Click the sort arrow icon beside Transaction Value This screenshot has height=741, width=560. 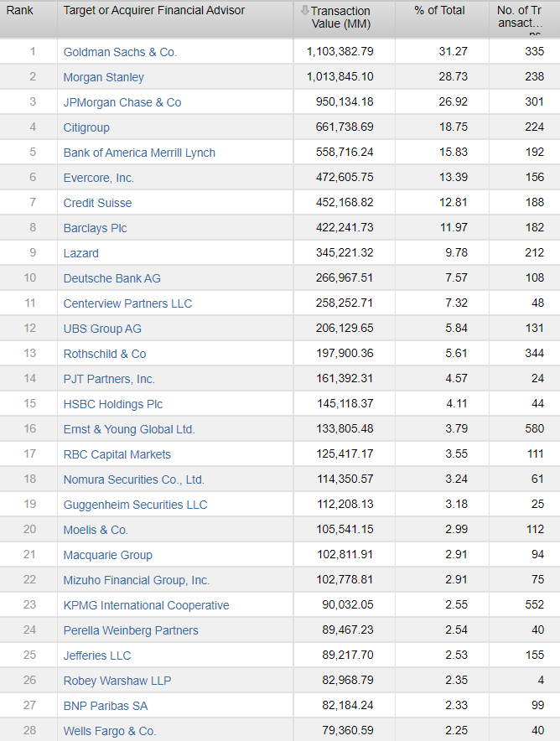coord(304,10)
